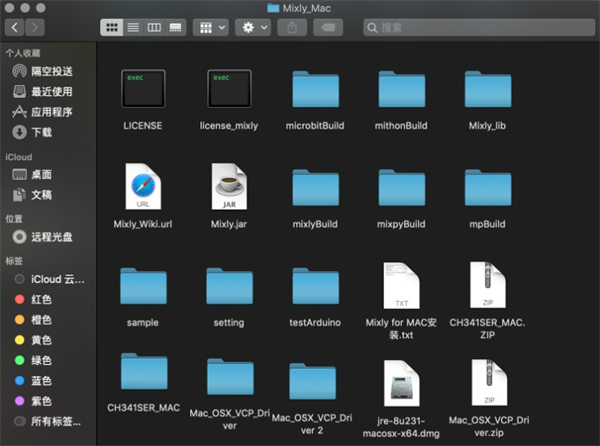The width and height of the screenshot is (600, 446).
Task: Select the testArduino folder
Action: tap(316, 286)
